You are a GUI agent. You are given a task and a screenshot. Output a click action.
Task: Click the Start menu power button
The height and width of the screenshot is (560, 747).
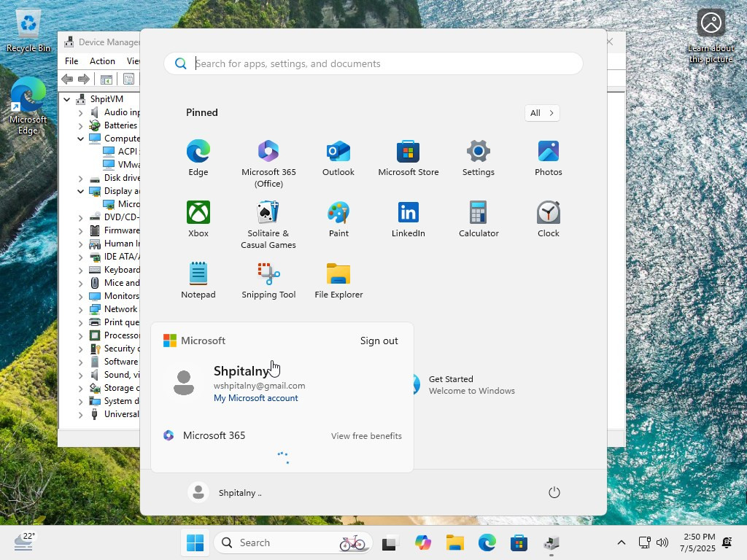554,492
